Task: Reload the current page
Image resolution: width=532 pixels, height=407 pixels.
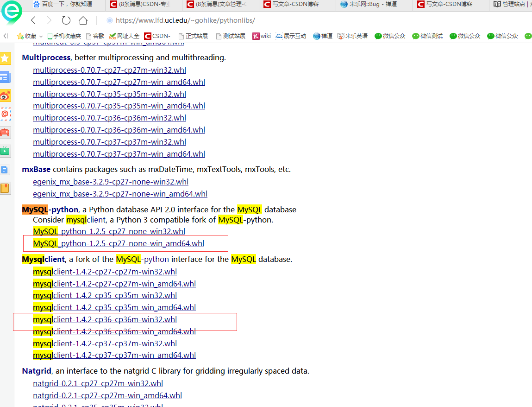Action: [x=66, y=20]
